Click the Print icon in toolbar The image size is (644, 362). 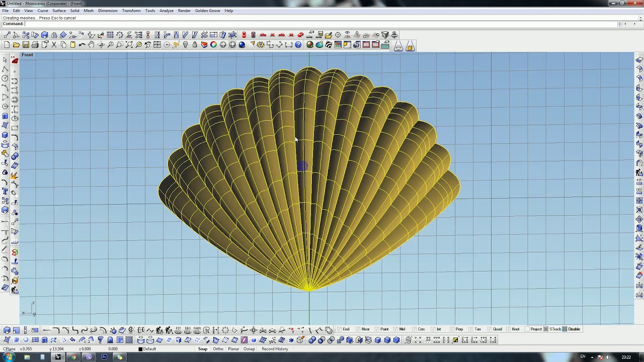point(35,45)
